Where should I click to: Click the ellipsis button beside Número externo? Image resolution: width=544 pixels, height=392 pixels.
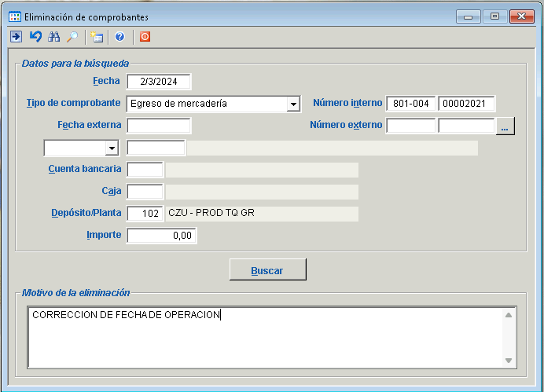coord(505,126)
